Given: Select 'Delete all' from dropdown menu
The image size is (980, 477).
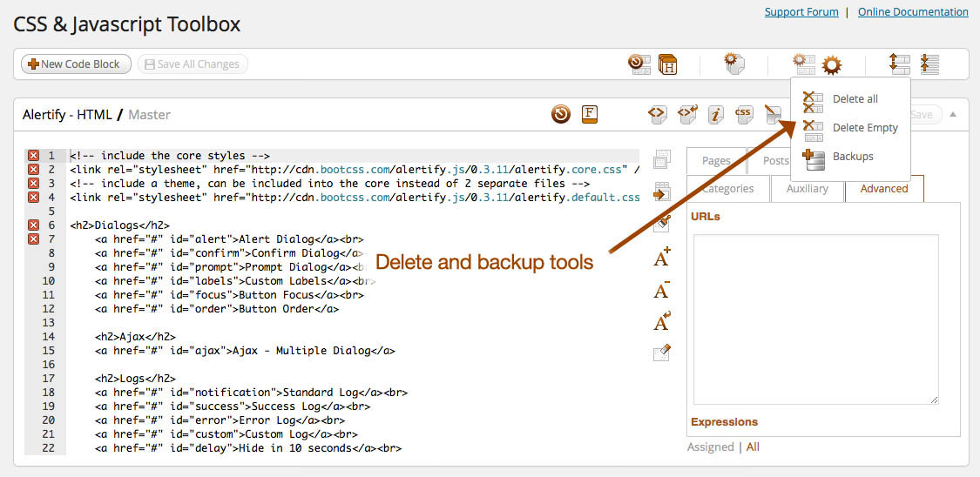Looking at the screenshot, I should coord(855,99).
